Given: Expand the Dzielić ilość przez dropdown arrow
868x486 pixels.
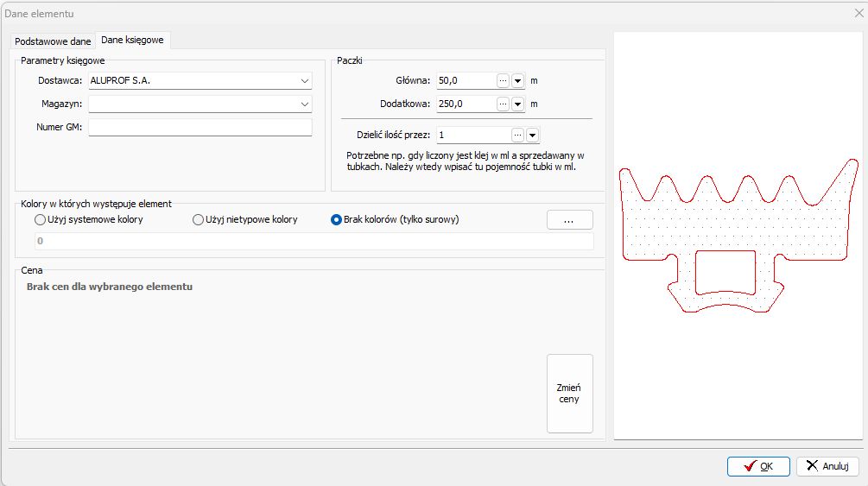Looking at the screenshot, I should pos(532,136).
